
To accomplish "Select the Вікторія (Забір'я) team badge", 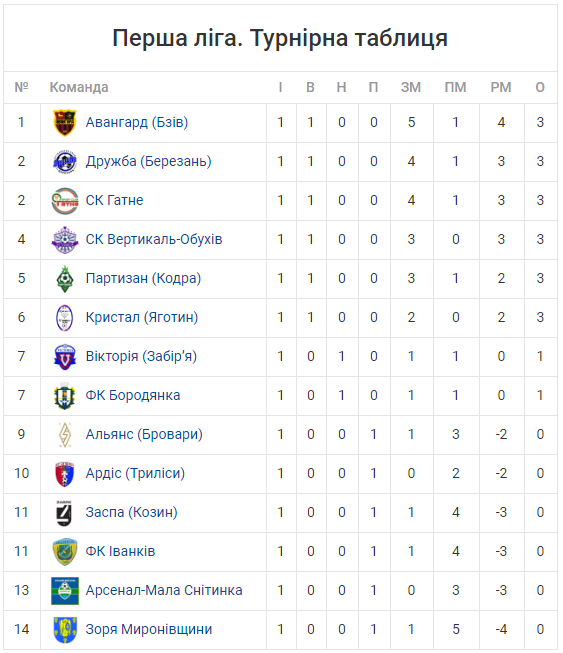I will coord(65,357).
